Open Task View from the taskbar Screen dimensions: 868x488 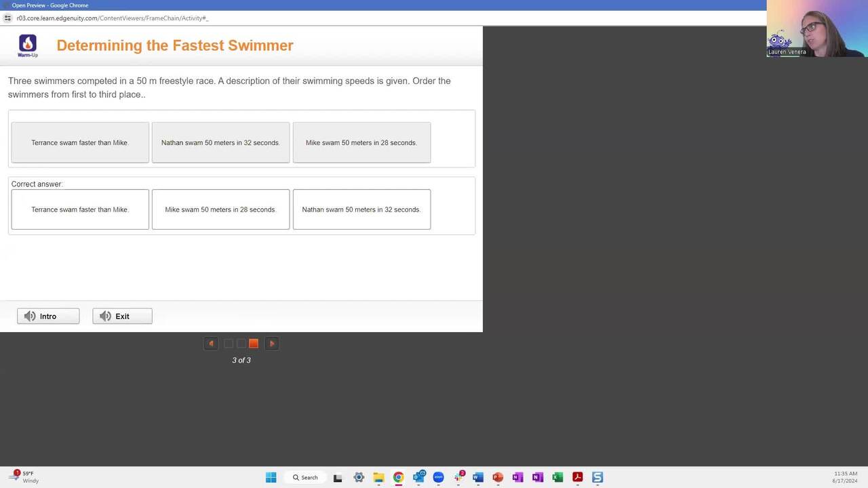[x=338, y=477]
